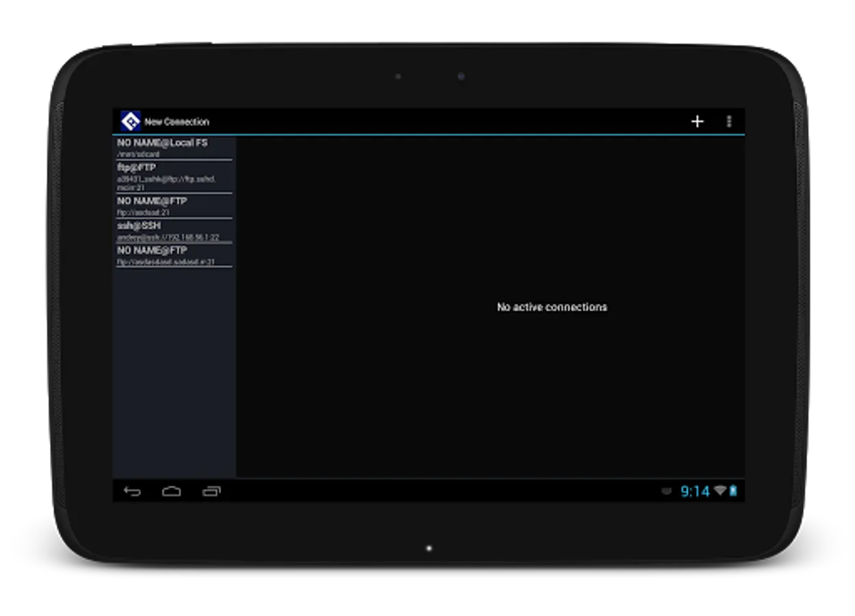Tap the 9:14 clock in status bar
This screenshot has height=616, width=855.
pos(695,491)
